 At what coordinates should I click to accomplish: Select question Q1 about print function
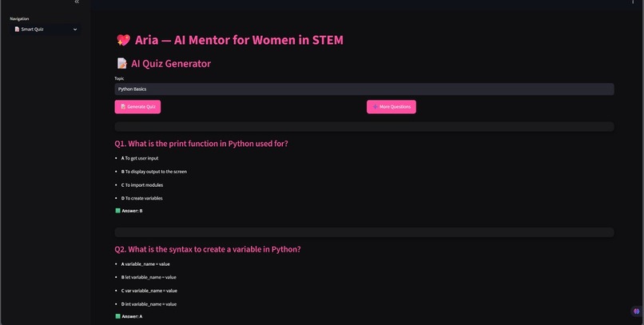(201, 144)
